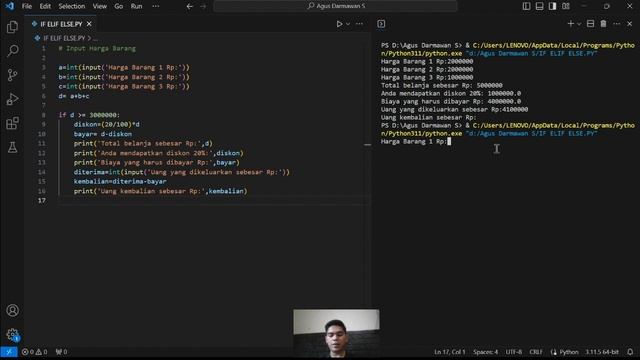
Task: Close the terminal panel
Action: 629,24
